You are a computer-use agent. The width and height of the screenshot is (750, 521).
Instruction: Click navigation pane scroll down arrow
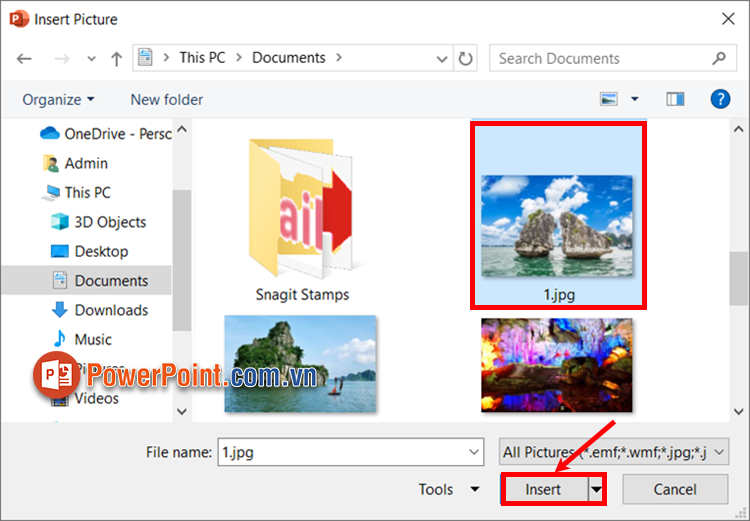pyautogui.click(x=182, y=411)
